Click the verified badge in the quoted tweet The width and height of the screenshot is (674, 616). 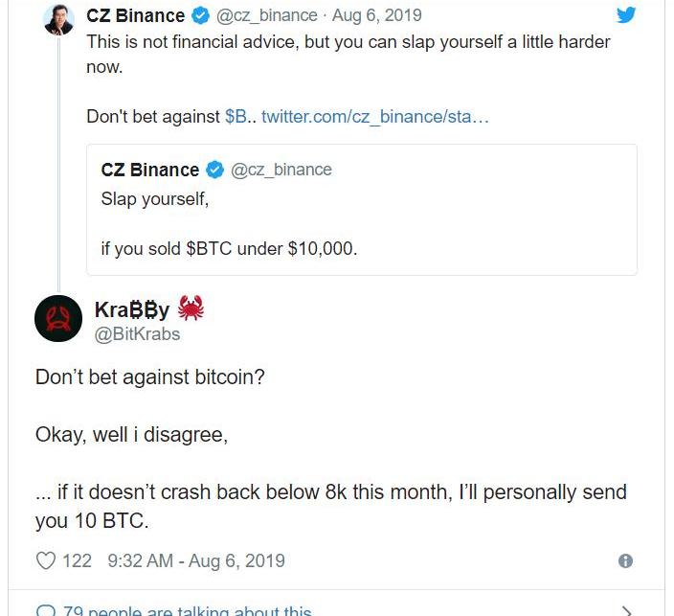click(214, 170)
